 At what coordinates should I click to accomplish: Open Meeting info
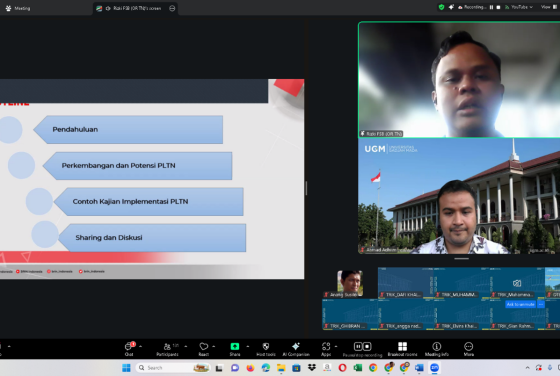pos(436,349)
